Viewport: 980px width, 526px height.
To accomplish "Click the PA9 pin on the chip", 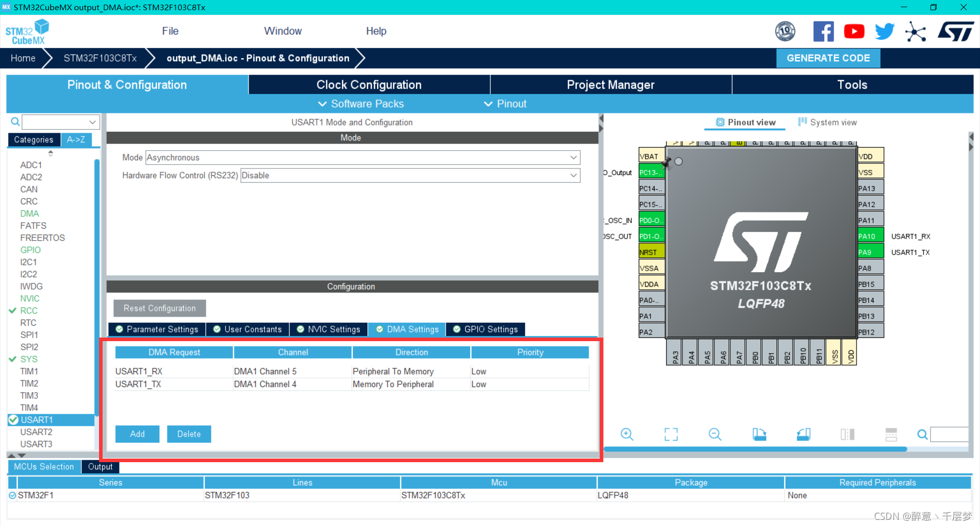I will pyautogui.click(x=871, y=252).
